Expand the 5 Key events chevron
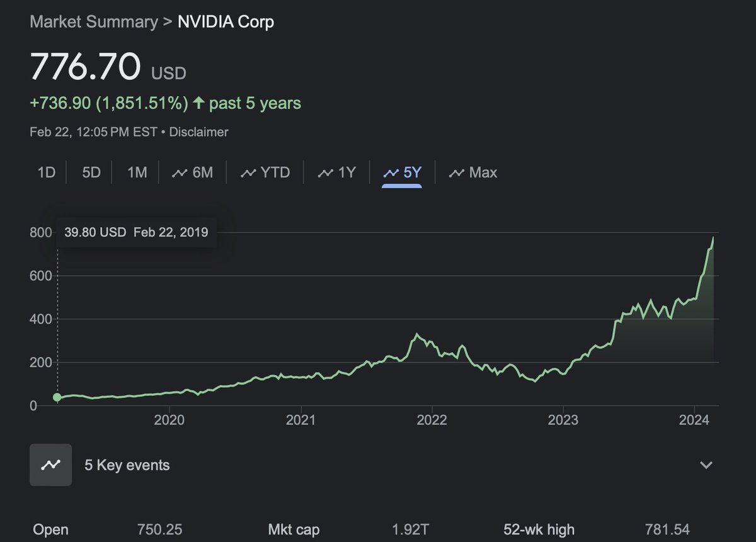This screenshot has height=542, width=756. [x=706, y=465]
